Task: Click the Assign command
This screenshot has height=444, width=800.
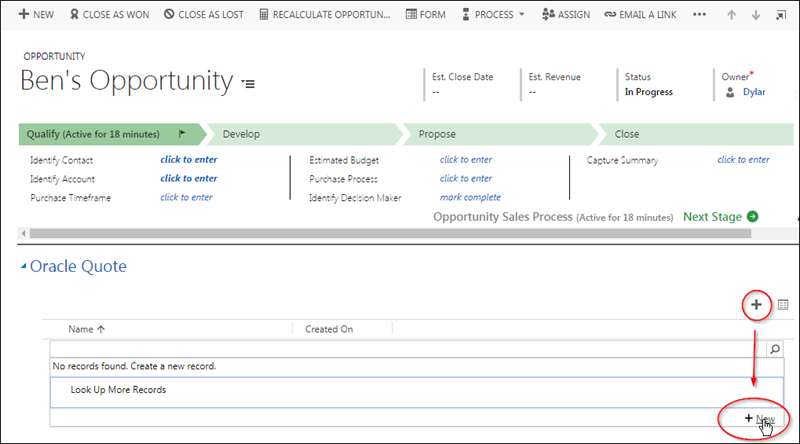Action: pyautogui.click(x=565, y=15)
